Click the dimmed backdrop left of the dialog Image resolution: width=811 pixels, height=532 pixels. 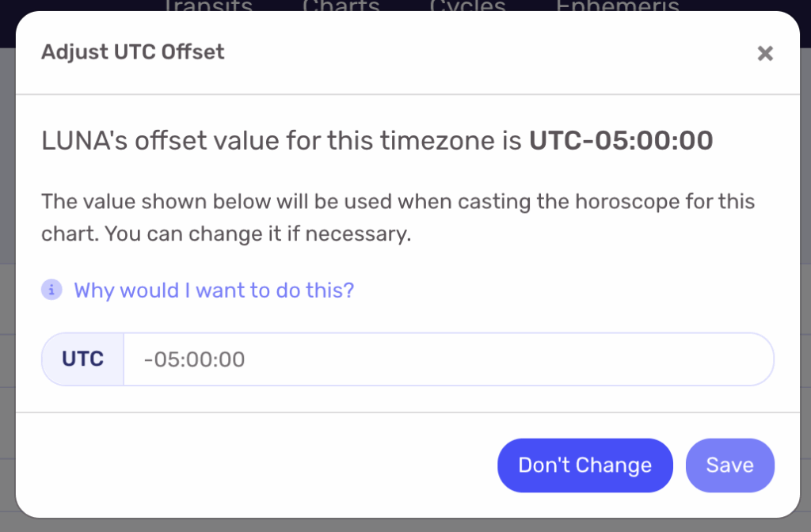coord(7,237)
